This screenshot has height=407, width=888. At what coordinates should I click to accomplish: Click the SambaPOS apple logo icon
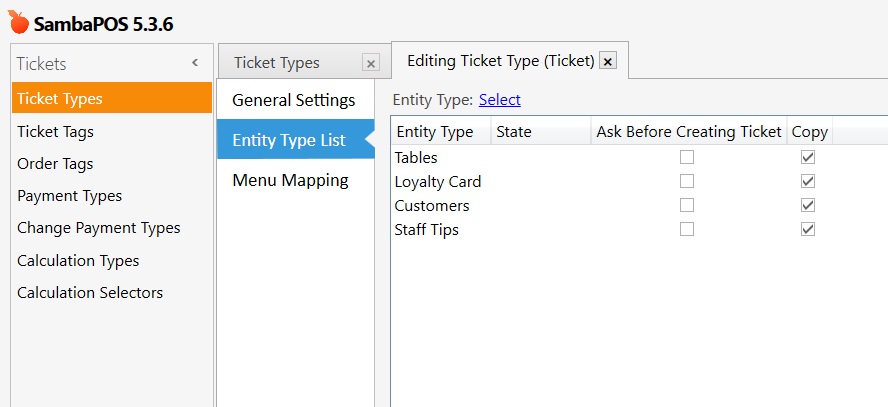[x=18, y=23]
